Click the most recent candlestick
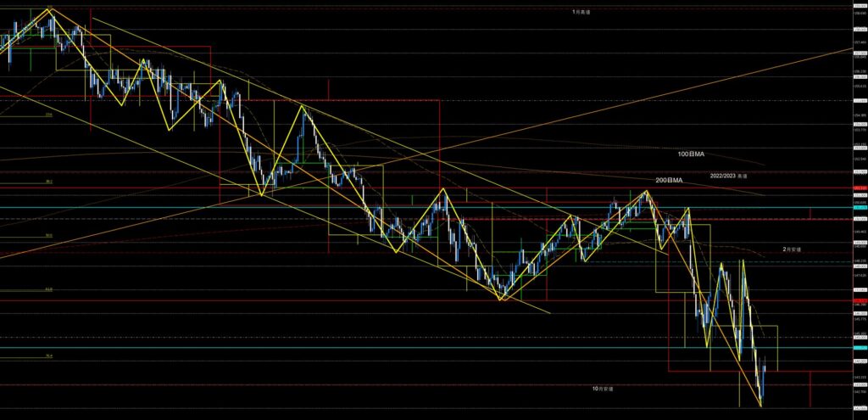The height and width of the screenshot is (420, 868). pos(765,367)
